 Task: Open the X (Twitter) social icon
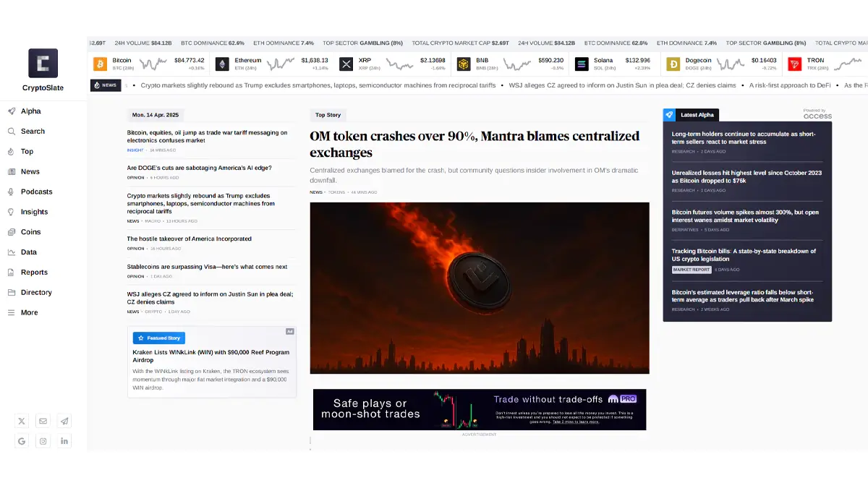(x=22, y=421)
